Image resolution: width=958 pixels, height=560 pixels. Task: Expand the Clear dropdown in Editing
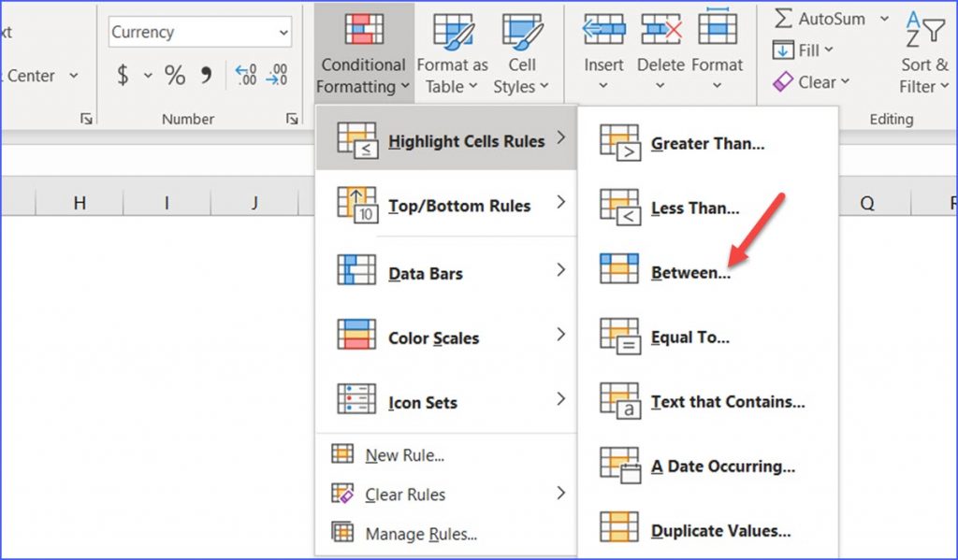coord(811,82)
